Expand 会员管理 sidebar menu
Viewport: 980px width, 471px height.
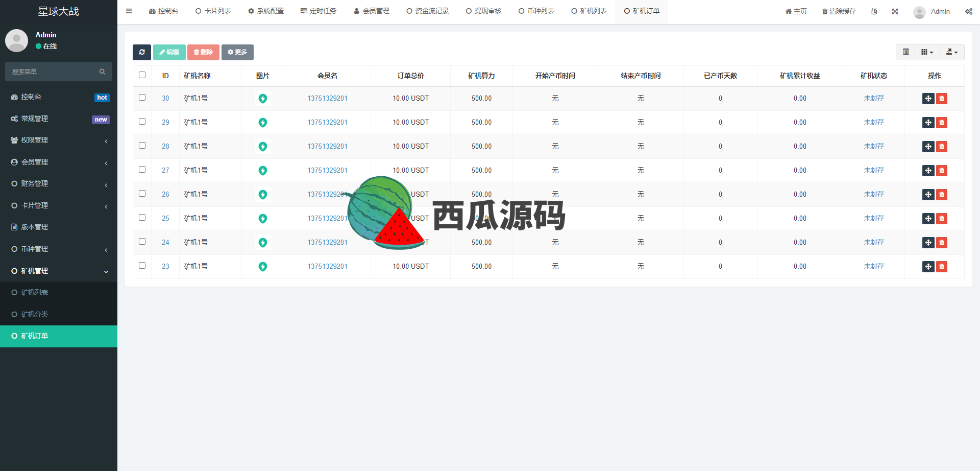[x=59, y=162]
